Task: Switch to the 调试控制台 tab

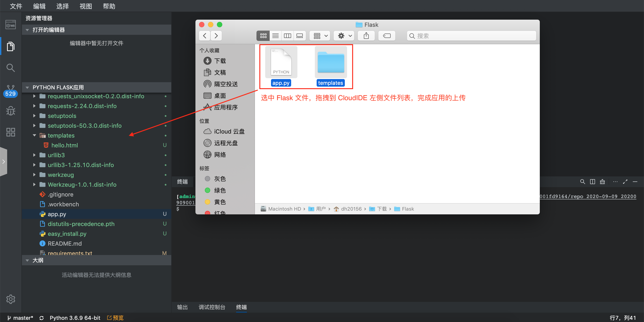Action: (212, 307)
